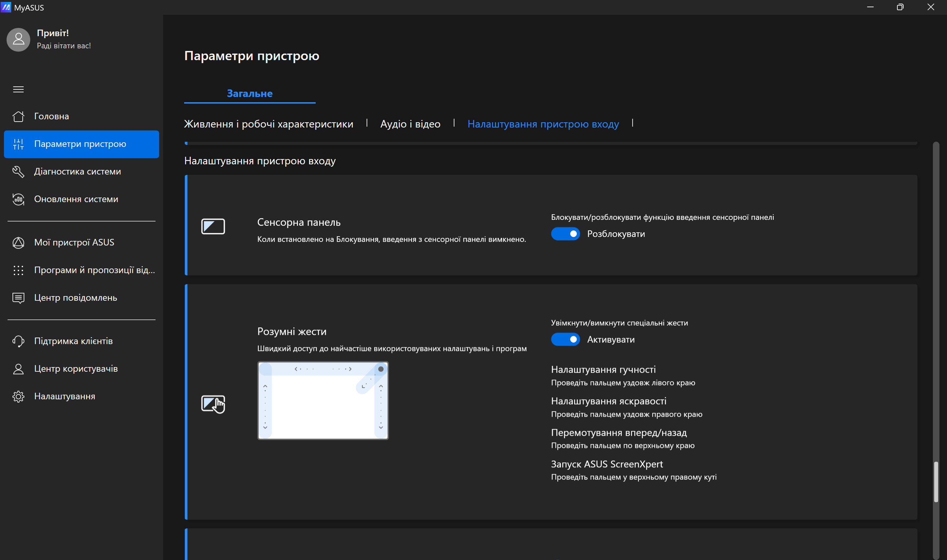Open Центр повідомлень page
This screenshot has width=947, height=560.
coord(82,298)
